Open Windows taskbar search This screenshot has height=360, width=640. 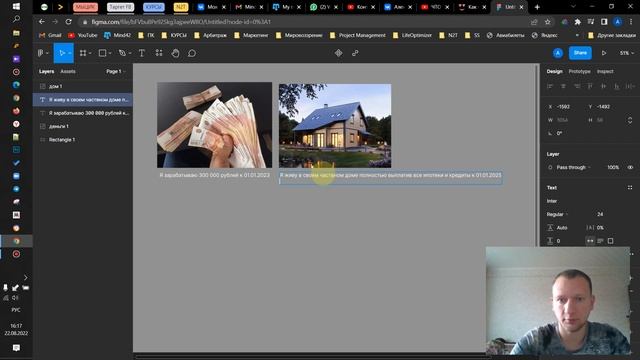pyautogui.click(x=16, y=19)
